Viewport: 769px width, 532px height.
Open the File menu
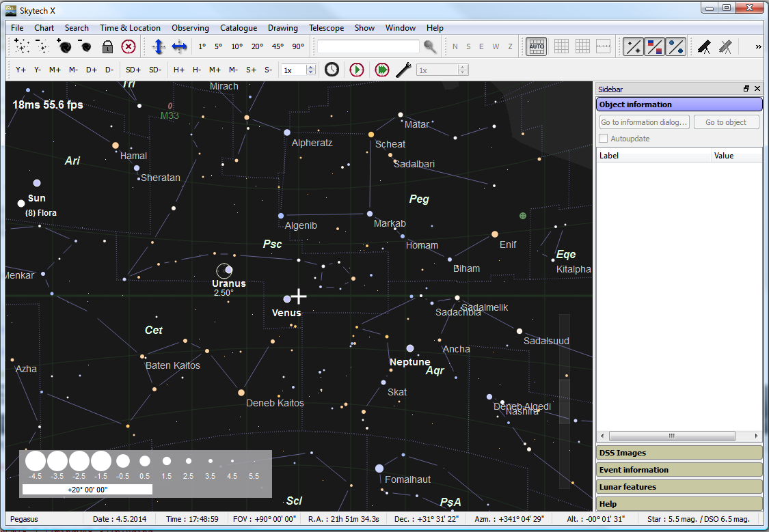pyautogui.click(x=17, y=28)
